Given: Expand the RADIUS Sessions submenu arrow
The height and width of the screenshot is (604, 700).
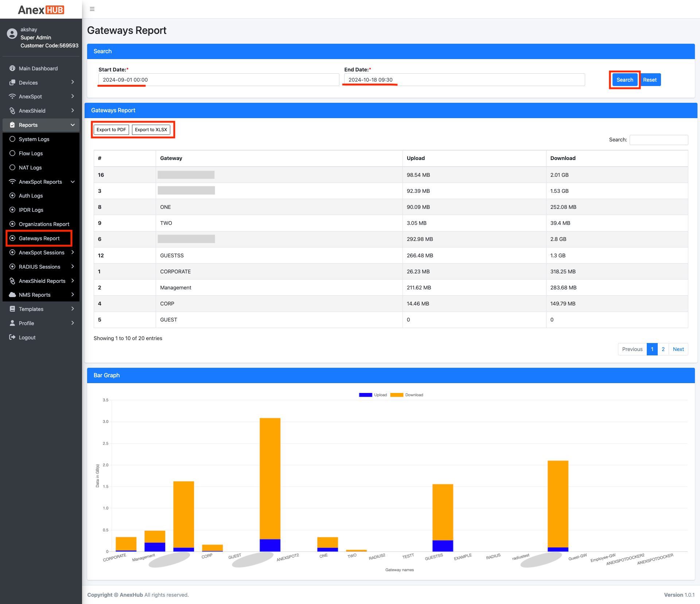Looking at the screenshot, I should (73, 267).
